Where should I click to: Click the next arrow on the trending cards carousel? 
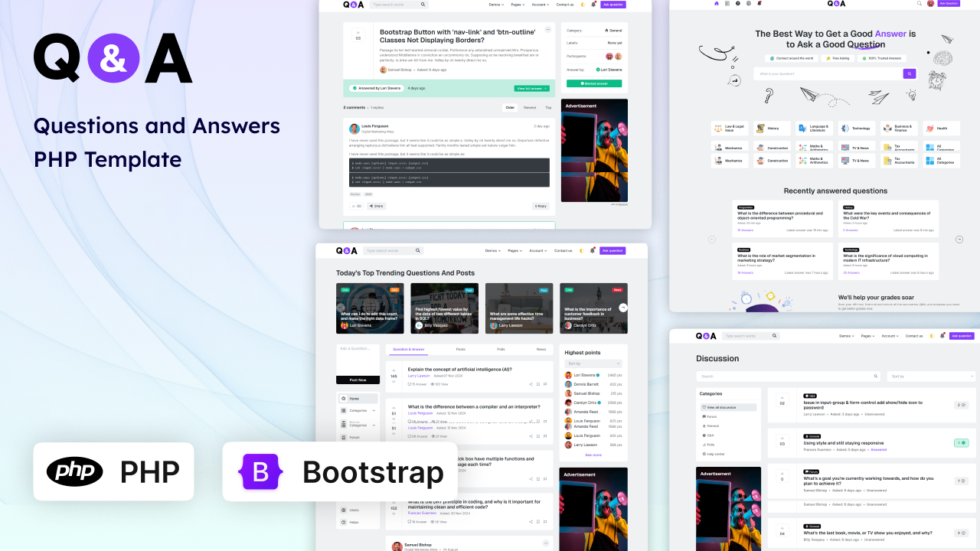pos(623,308)
